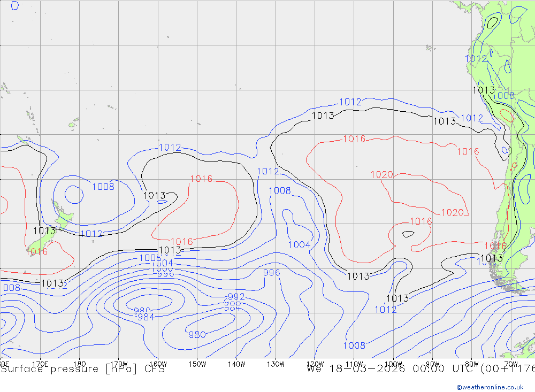Select the 170E longitude label

pos(40,364)
